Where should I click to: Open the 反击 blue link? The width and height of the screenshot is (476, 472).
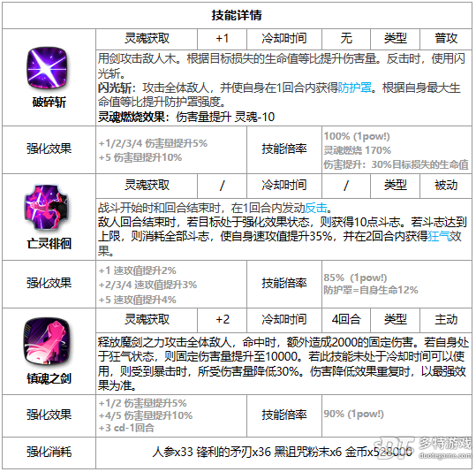pyautogui.click(x=316, y=208)
